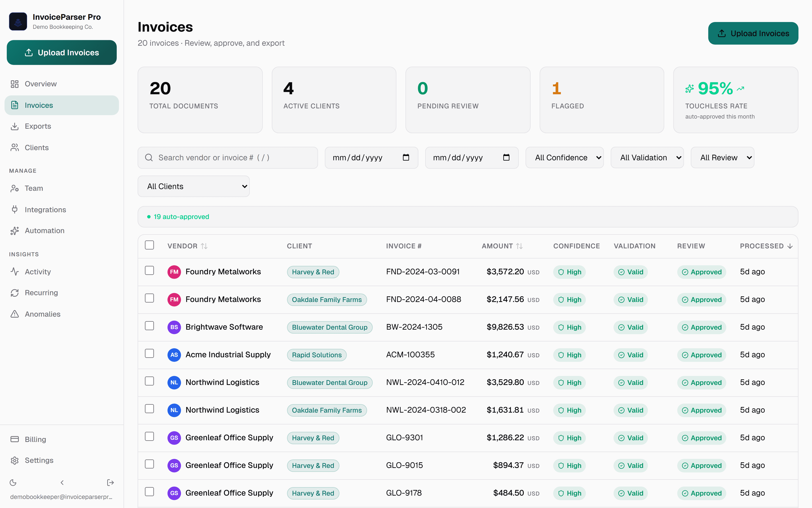Click the Clients people icon
Screen dimensions: 812x508
[x=14, y=148]
